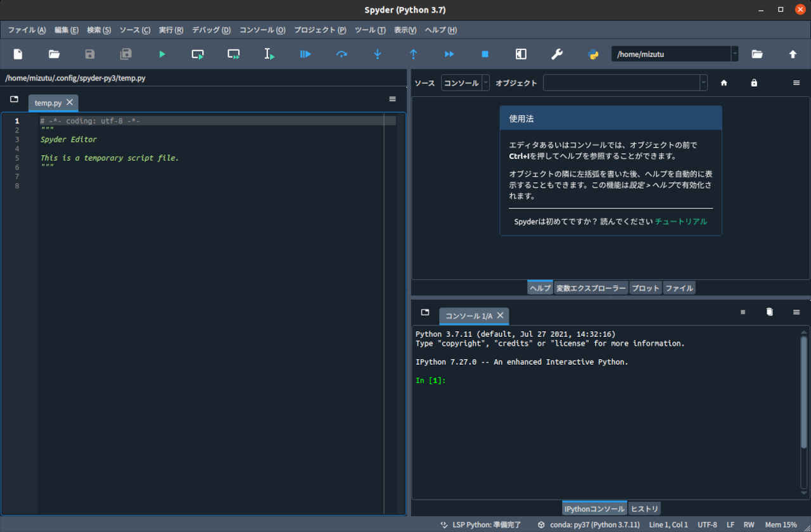The height and width of the screenshot is (532, 811).
Task: Open the 検索 (S) menu
Action: [99, 30]
